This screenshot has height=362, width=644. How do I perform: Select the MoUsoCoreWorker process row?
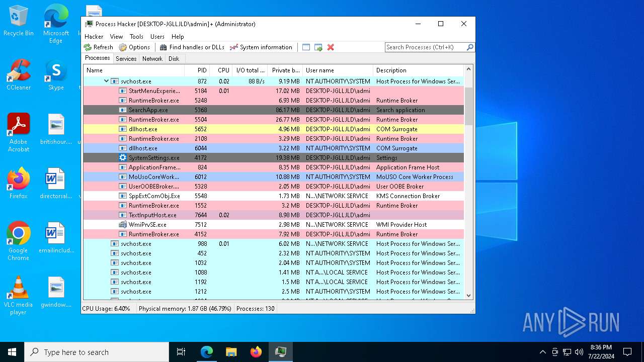[273, 176]
